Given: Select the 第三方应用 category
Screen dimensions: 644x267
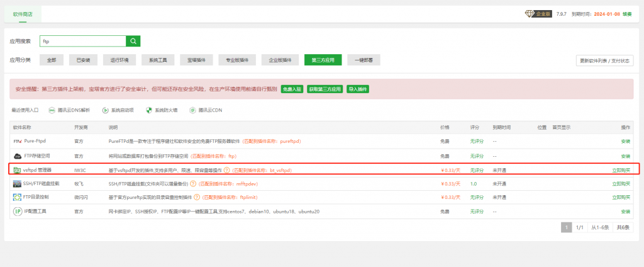Looking at the screenshot, I should [323, 60].
